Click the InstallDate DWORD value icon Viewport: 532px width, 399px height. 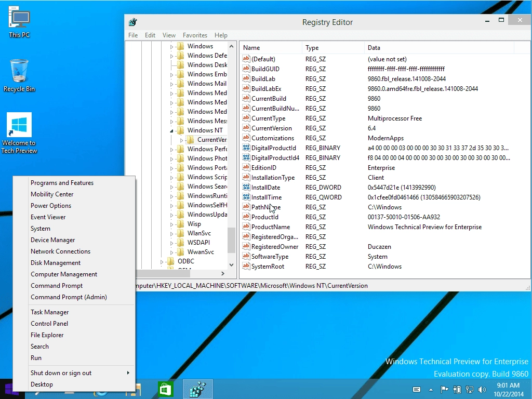pyautogui.click(x=246, y=187)
